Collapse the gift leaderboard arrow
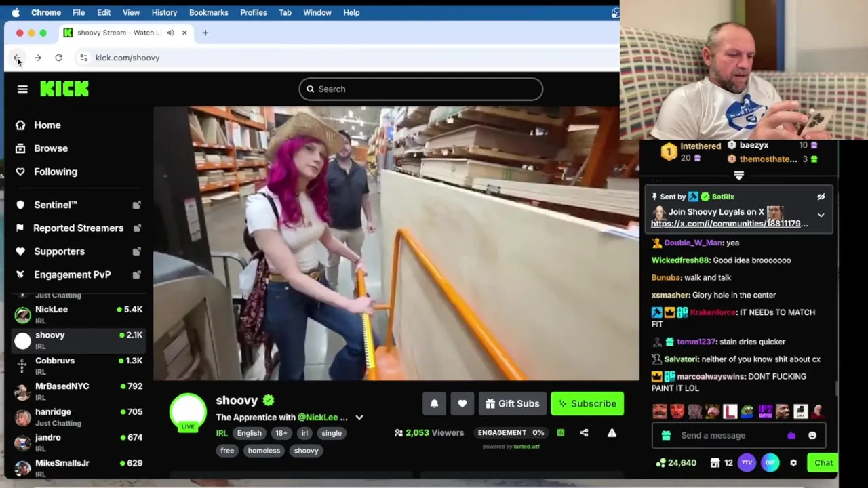The width and height of the screenshot is (868, 488). 739,176
